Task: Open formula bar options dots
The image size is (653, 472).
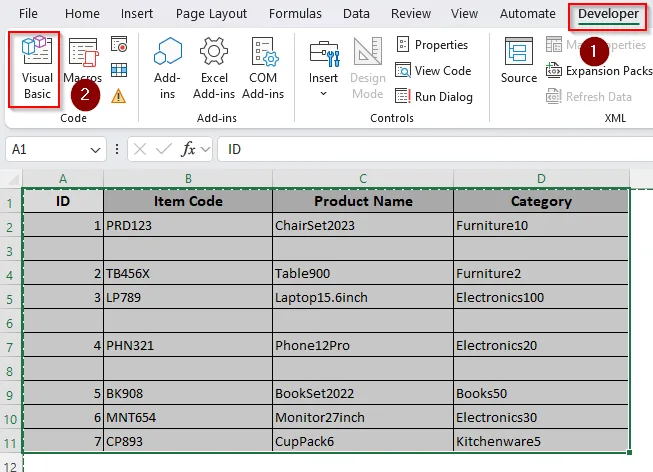Action: (117, 149)
